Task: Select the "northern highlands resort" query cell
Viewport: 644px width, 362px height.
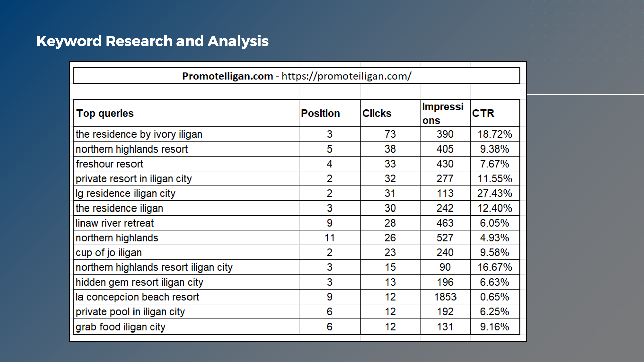Action: pos(132,149)
